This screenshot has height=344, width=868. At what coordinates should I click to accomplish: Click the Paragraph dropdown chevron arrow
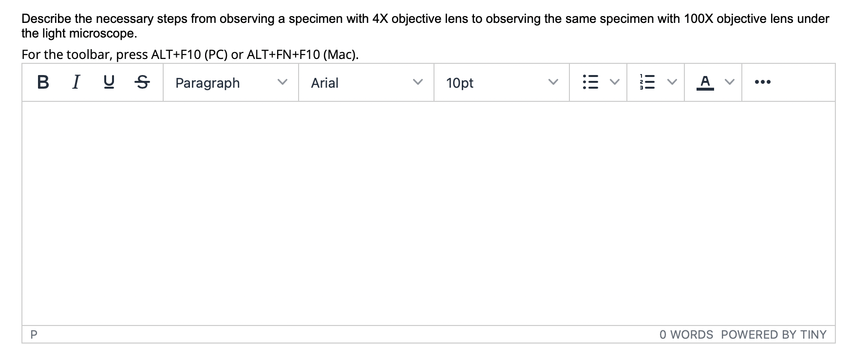coord(282,83)
